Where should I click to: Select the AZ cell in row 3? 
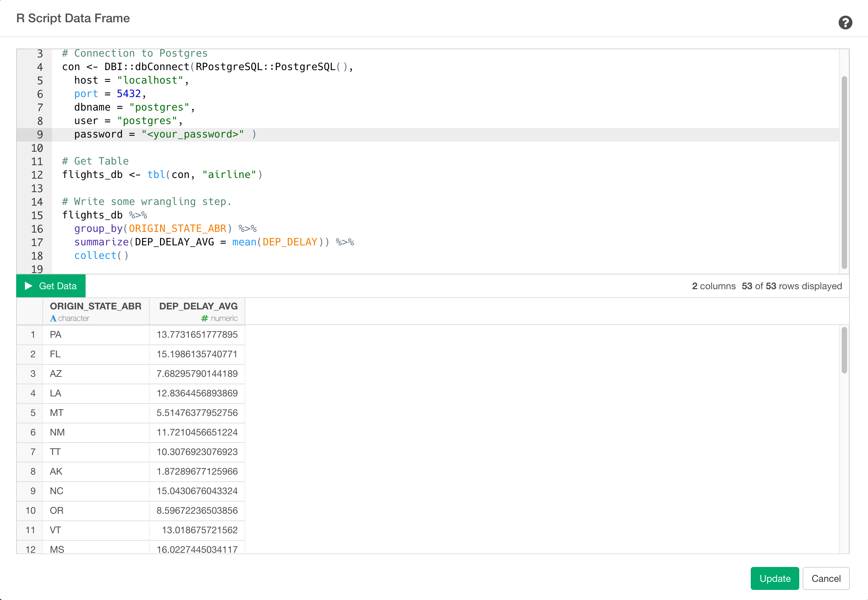coord(96,374)
